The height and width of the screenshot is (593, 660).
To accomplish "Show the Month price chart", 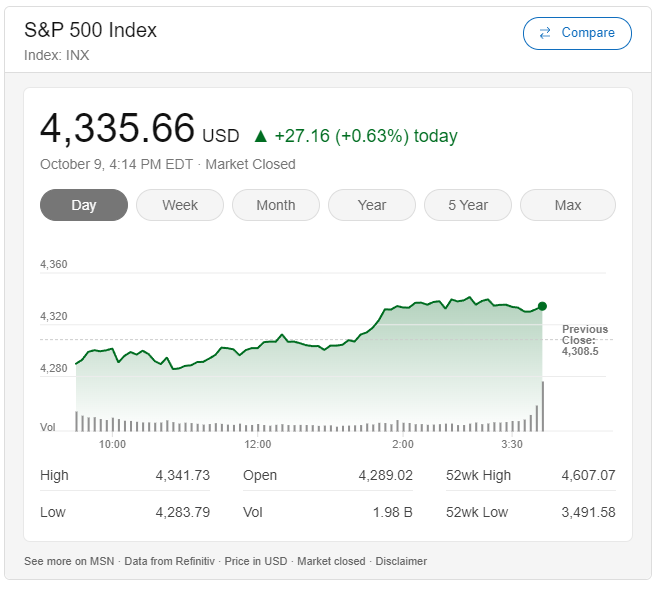I will [276, 205].
